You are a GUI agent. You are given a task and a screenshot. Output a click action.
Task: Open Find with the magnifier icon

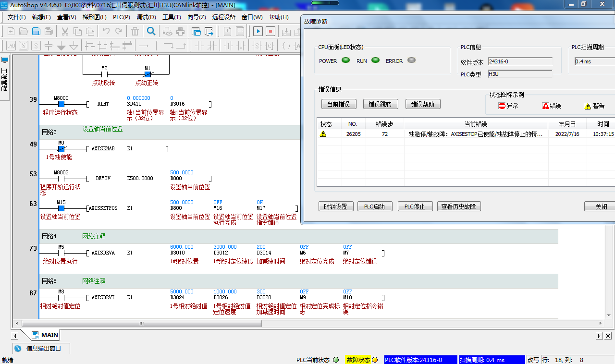151,32
